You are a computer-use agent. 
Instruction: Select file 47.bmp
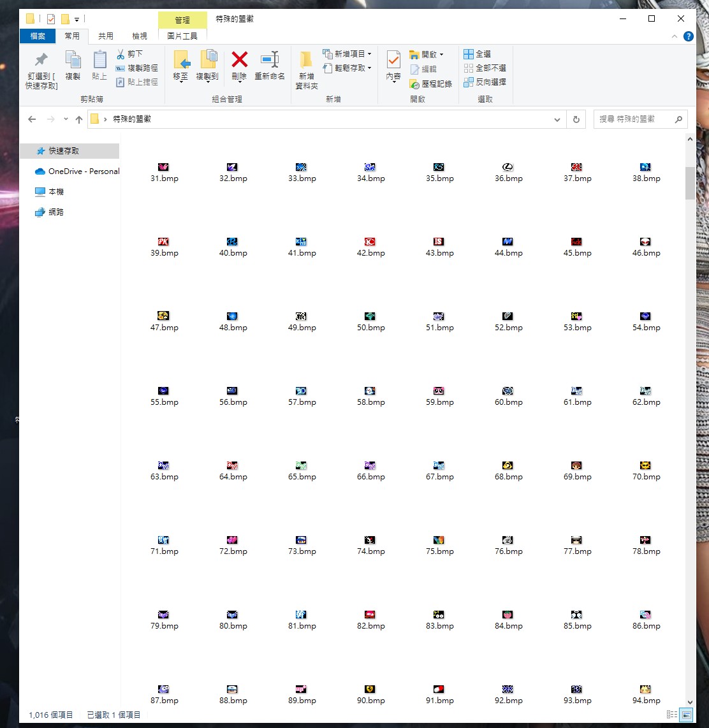[x=164, y=322]
